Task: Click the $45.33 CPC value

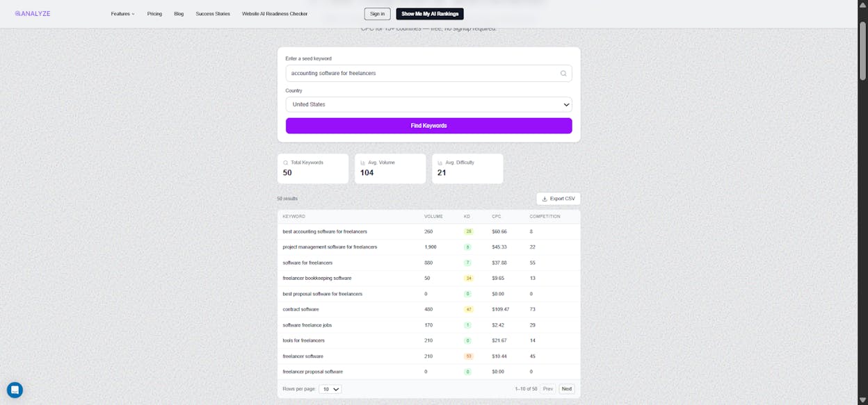Action: pyautogui.click(x=499, y=247)
